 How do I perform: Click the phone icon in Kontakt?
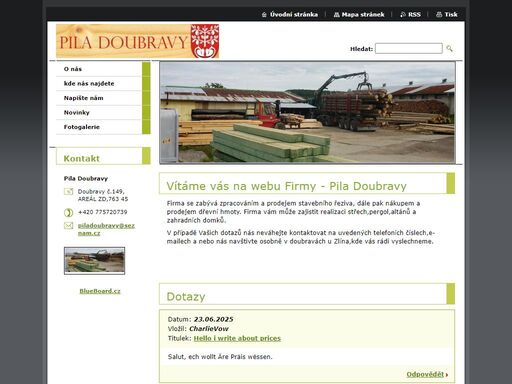(x=68, y=212)
